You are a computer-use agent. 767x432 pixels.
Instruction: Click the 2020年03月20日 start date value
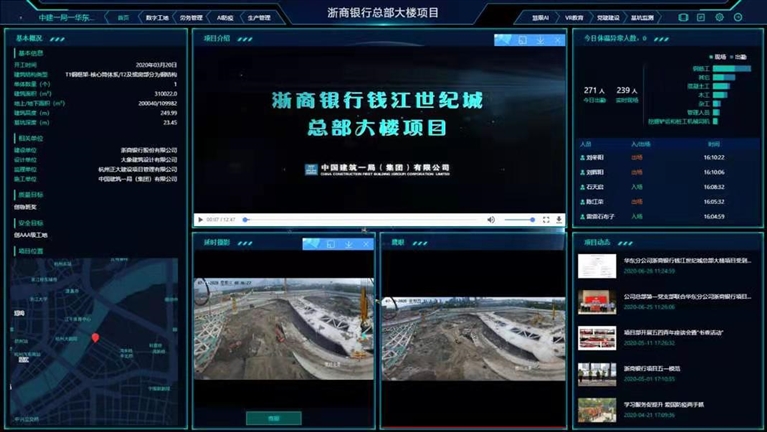(157, 65)
